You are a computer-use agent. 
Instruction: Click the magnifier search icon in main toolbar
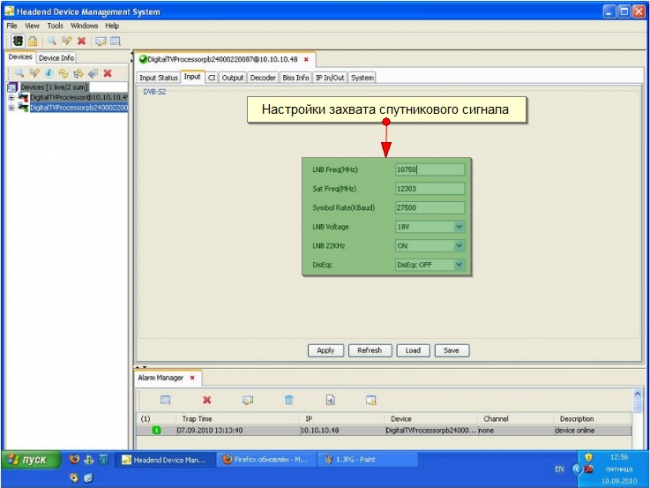click(51, 41)
